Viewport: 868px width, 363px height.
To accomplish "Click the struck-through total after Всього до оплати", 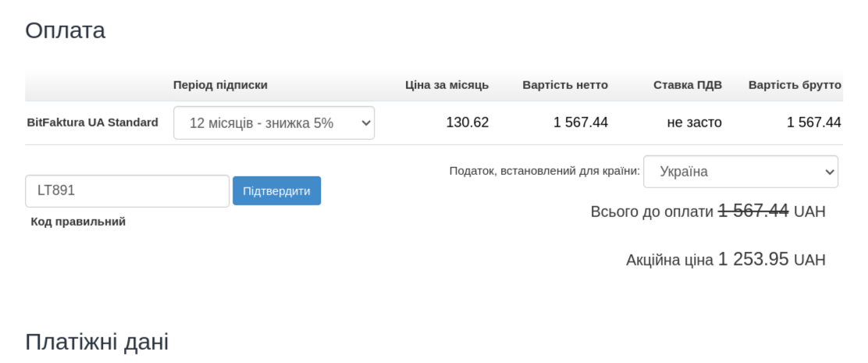I will [753, 211].
